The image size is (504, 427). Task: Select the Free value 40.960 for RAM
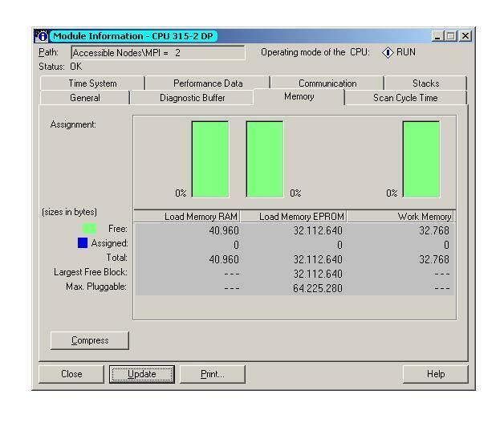tap(224, 230)
